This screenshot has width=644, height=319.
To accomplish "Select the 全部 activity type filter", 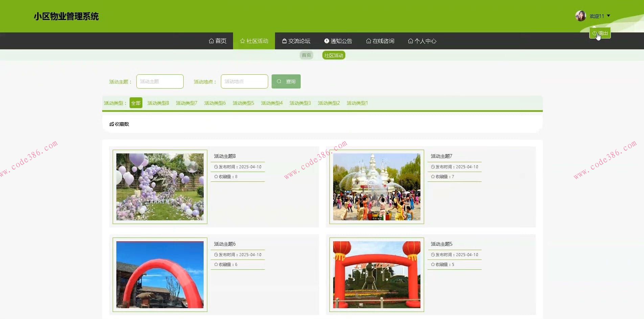I will point(136,103).
